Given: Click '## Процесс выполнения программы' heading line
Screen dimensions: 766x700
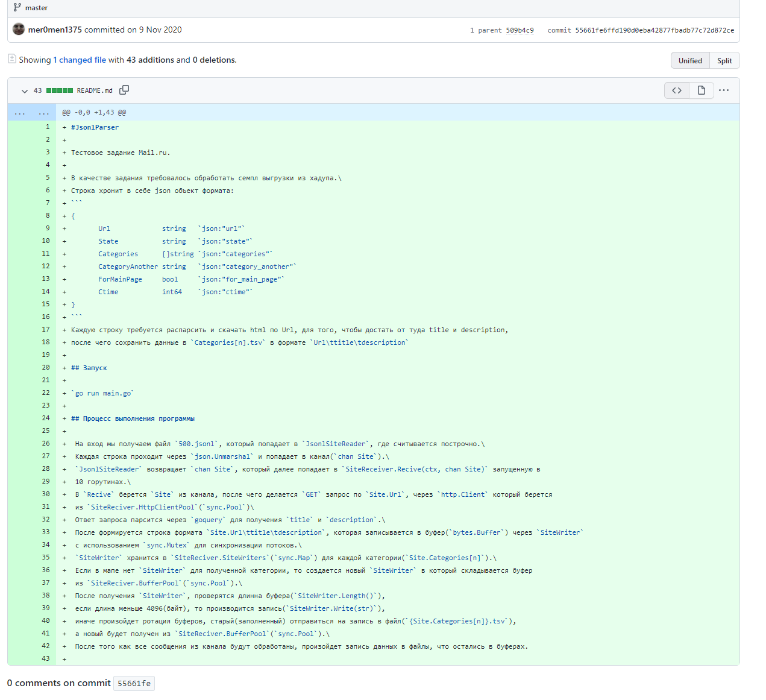Looking at the screenshot, I should (x=133, y=418).
